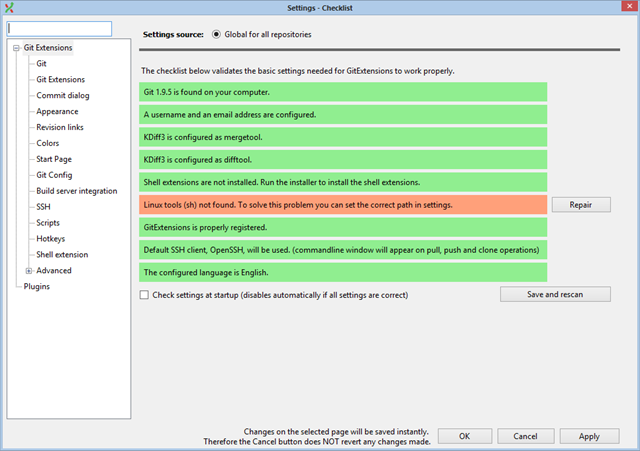Open Appearance settings page

coord(57,111)
